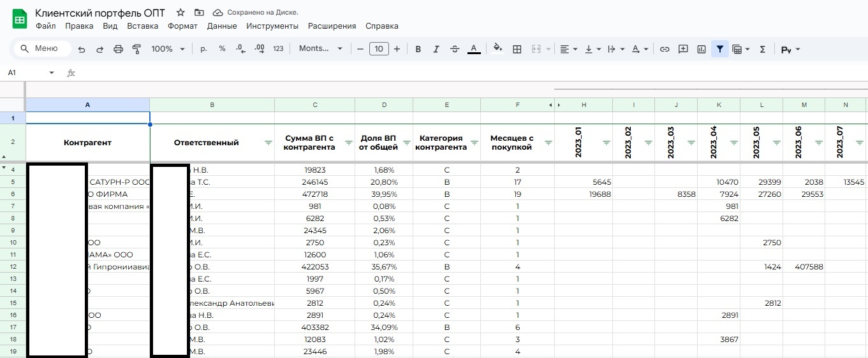
Task: Star the document next to its title
Action: pyautogui.click(x=180, y=13)
